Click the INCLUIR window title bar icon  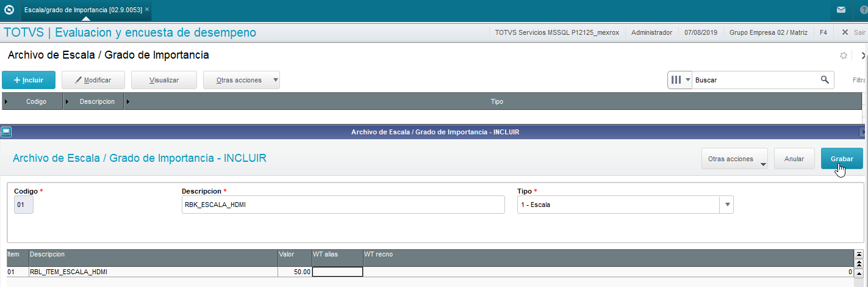tap(6, 132)
